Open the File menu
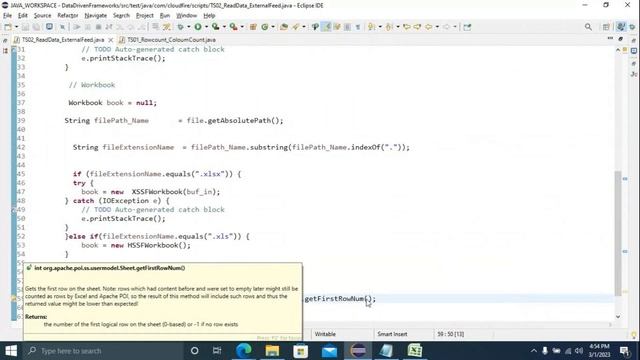This screenshot has height=360, width=640. 7,16
